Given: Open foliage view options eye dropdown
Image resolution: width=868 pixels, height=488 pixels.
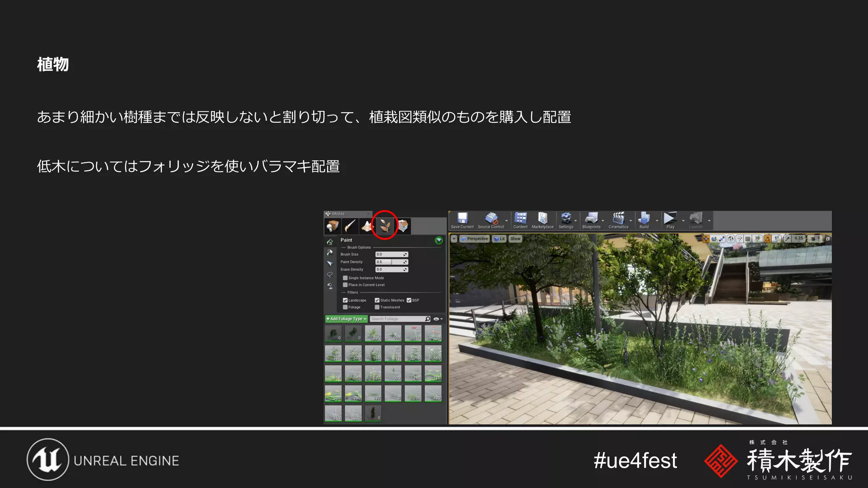Looking at the screenshot, I should (x=438, y=319).
